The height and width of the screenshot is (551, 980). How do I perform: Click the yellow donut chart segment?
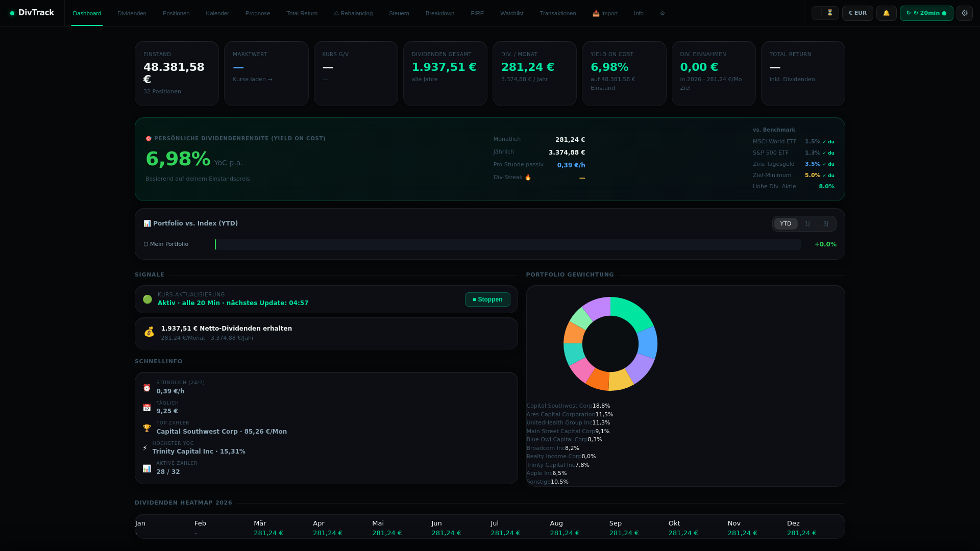coord(621,381)
